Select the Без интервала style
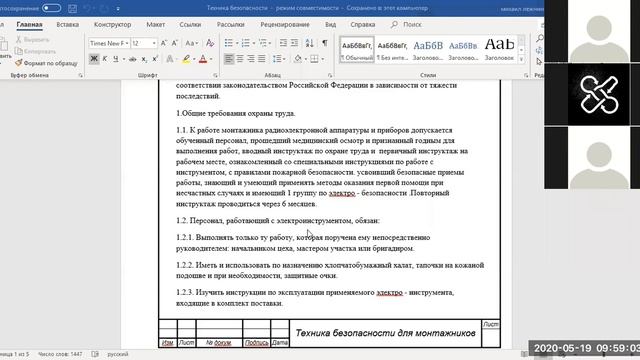 tap(392, 49)
